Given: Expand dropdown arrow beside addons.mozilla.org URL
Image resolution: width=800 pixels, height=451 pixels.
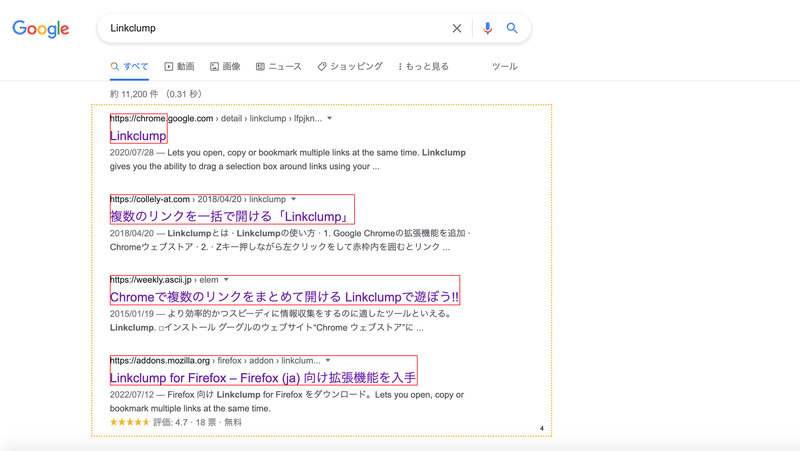Looking at the screenshot, I should [x=328, y=360].
